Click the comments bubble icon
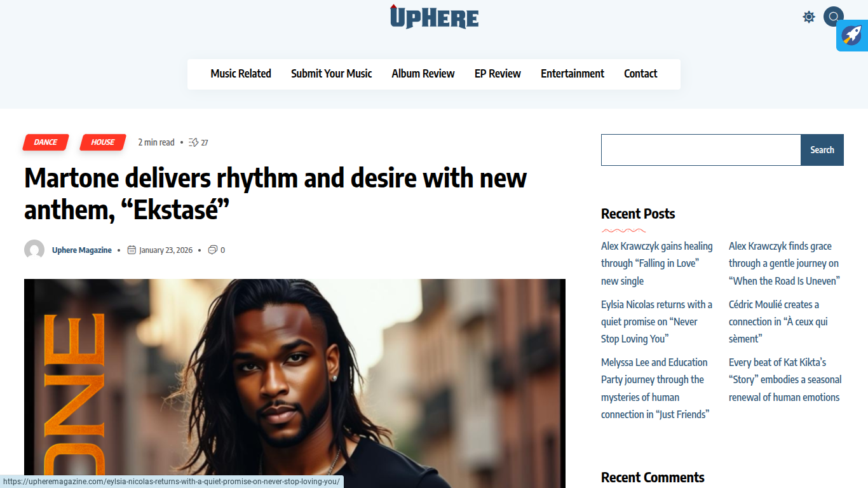Image resolution: width=868 pixels, height=488 pixels. [x=213, y=250]
